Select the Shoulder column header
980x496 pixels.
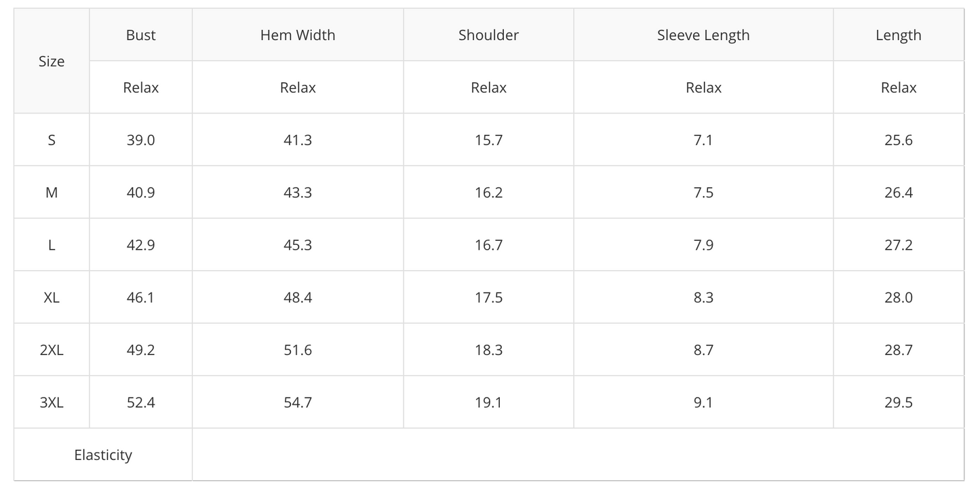488,35
